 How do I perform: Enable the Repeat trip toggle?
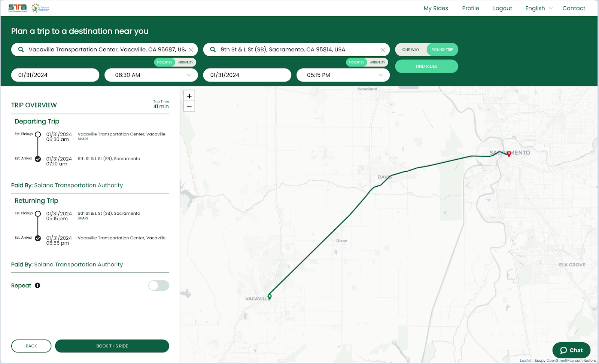159,285
